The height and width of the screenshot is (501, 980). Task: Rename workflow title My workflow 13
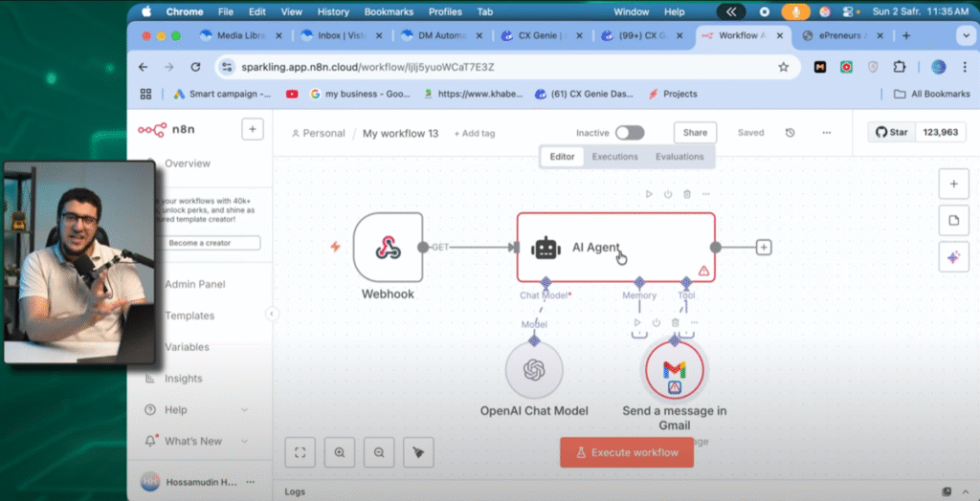(x=401, y=133)
